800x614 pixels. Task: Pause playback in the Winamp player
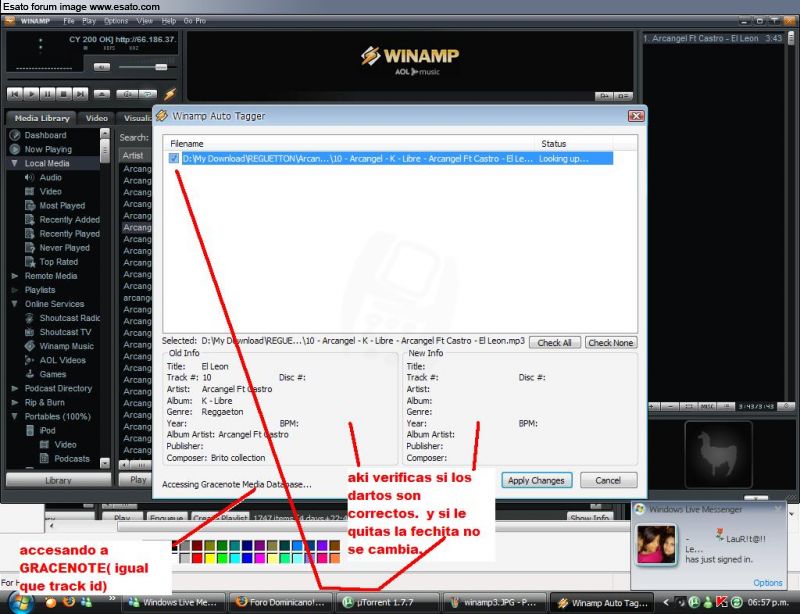[47, 94]
